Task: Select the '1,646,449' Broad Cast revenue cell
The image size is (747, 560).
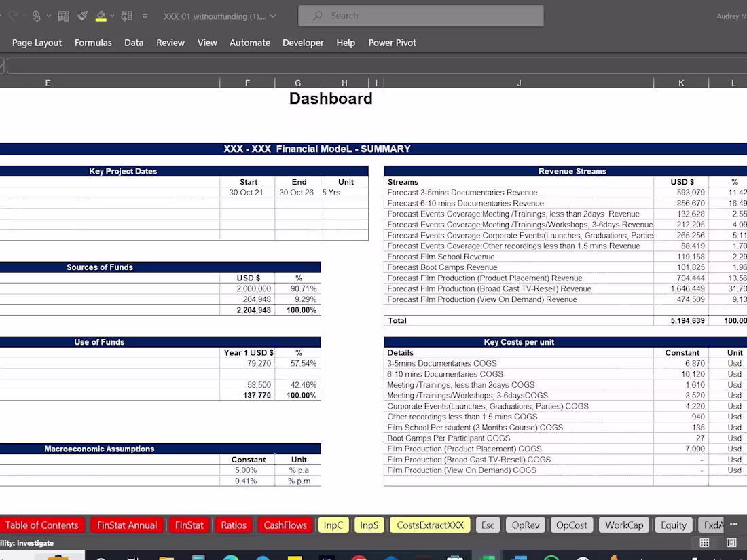Action: click(x=681, y=289)
